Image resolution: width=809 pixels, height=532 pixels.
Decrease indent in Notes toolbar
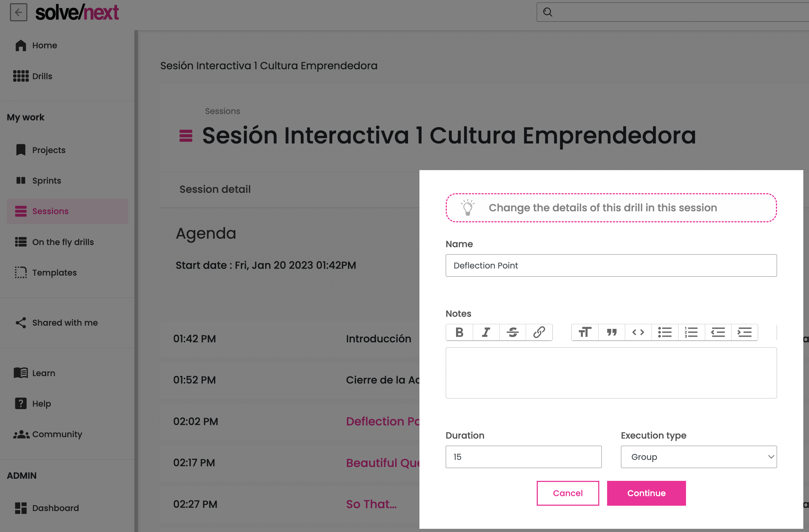tap(718, 332)
